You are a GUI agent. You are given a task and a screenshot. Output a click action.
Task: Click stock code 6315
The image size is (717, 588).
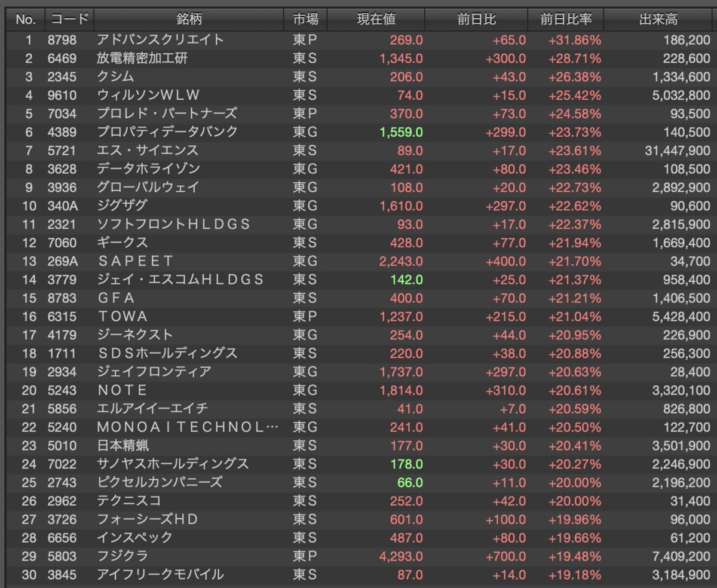pyautogui.click(x=62, y=316)
